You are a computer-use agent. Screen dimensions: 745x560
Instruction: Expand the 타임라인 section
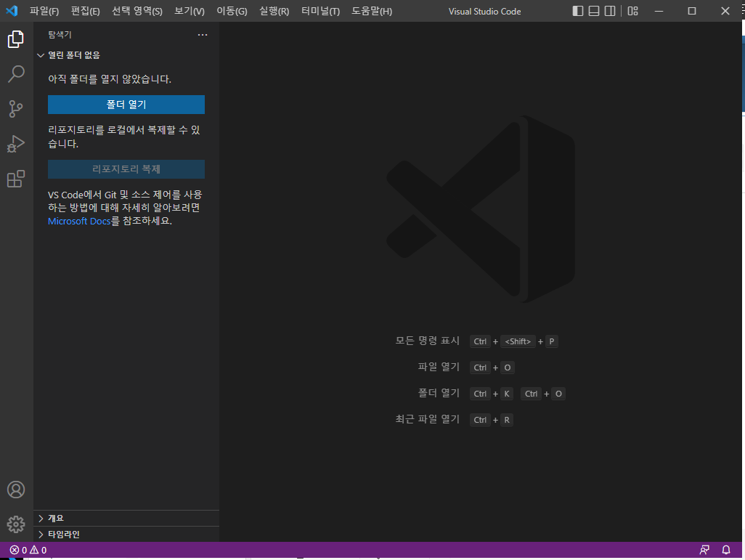tap(126, 535)
